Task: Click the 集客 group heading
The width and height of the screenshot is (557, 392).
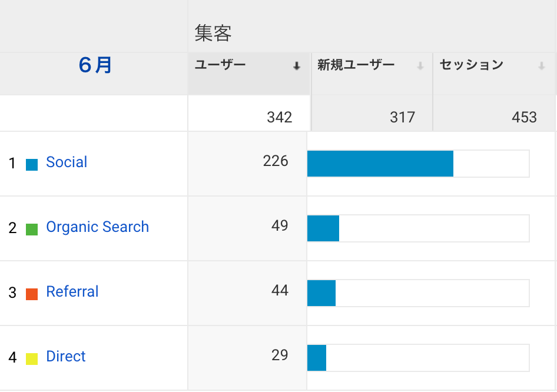Action: [x=213, y=34]
